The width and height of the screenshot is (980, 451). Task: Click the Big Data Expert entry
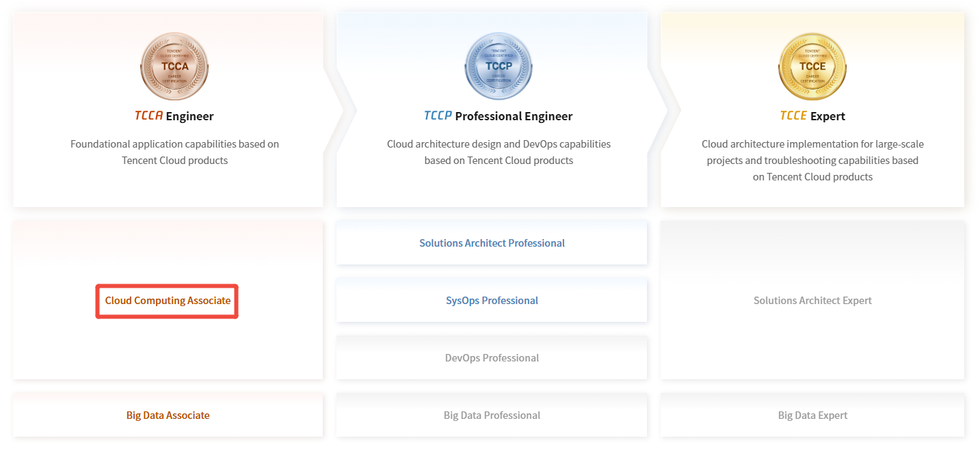[x=812, y=415]
